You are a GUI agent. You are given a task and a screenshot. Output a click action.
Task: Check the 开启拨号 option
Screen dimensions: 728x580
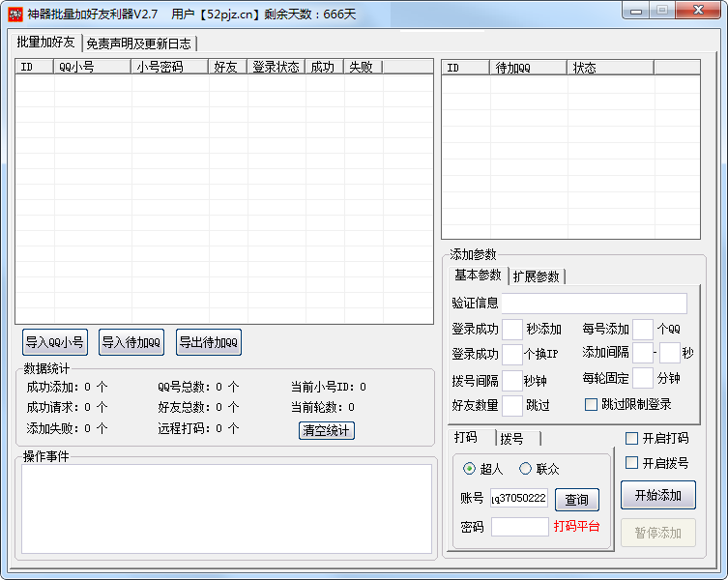632,463
